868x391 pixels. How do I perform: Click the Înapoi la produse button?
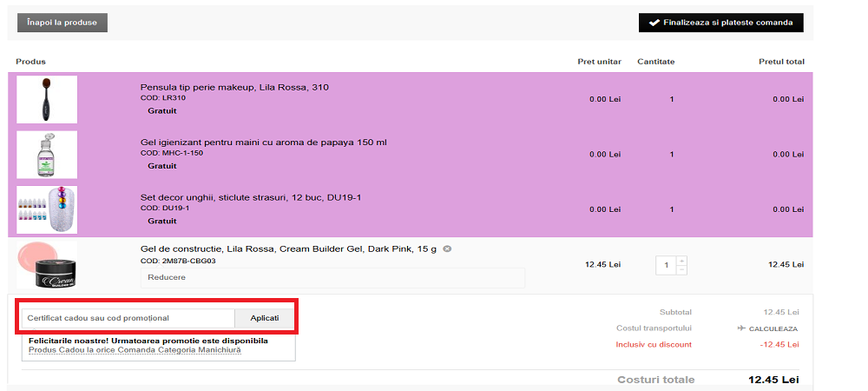click(62, 23)
